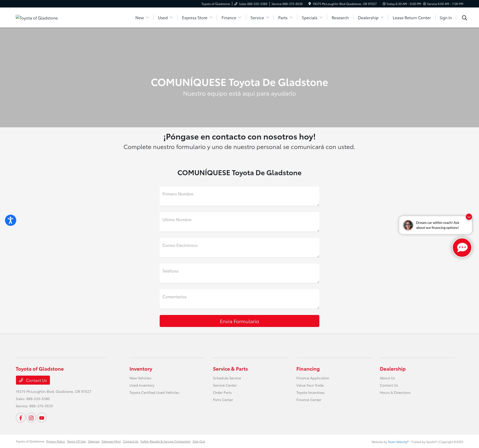Expand the Used vehicles menu
The height and width of the screenshot is (448, 479).
(x=165, y=18)
